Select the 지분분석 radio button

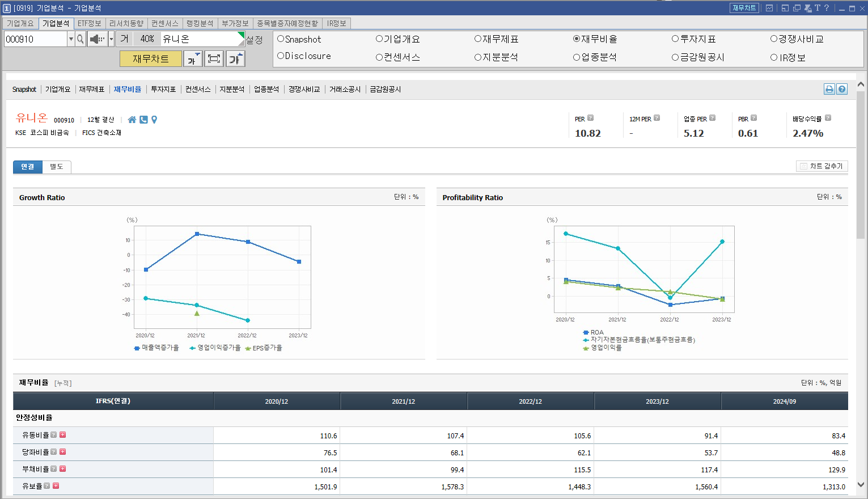point(477,57)
